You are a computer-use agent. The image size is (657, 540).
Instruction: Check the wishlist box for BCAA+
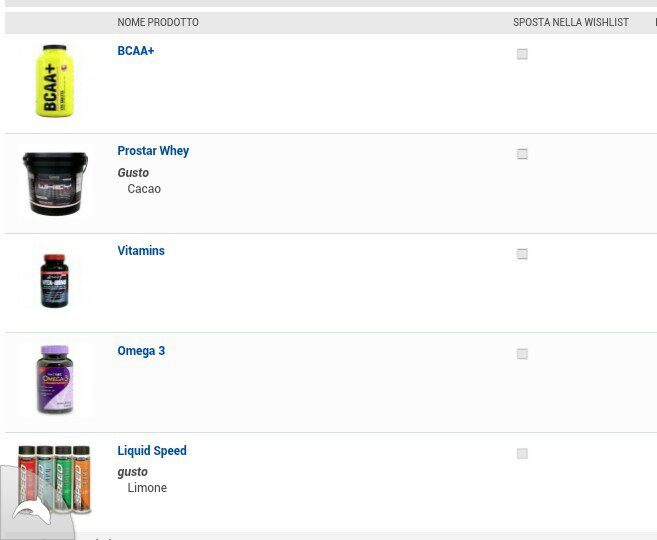pyautogui.click(x=522, y=54)
